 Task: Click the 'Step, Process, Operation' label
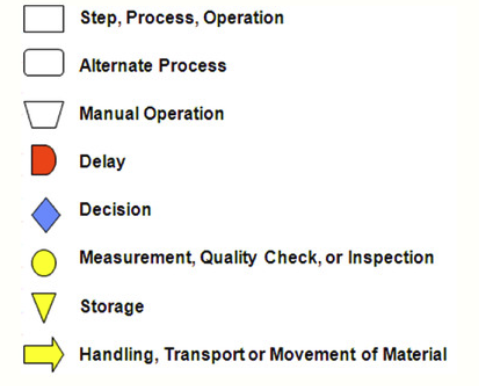click(182, 18)
